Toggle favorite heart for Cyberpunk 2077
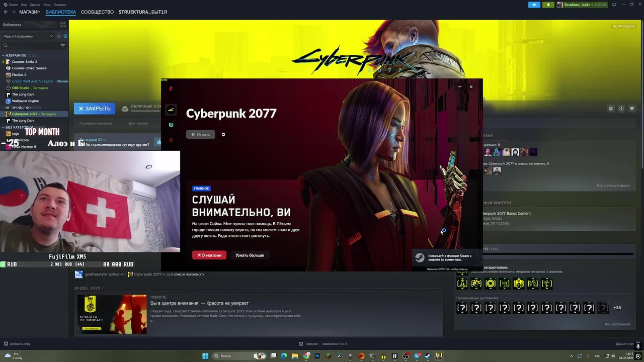Viewport: 644px width, 362px height. 632,109
